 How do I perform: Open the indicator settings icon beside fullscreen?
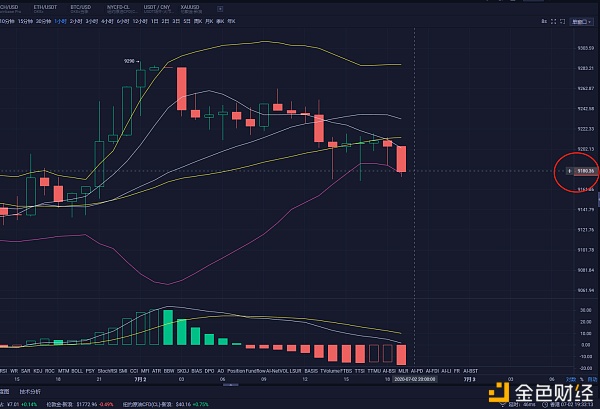(x=544, y=21)
